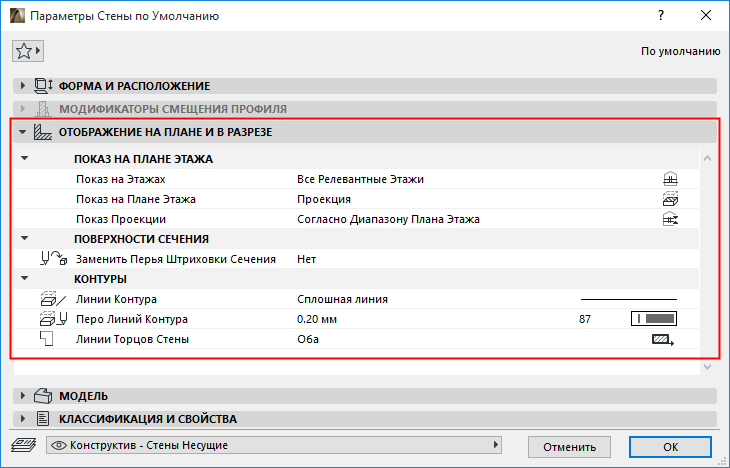Expand the Форма и Расположение panel

click(22, 86)
